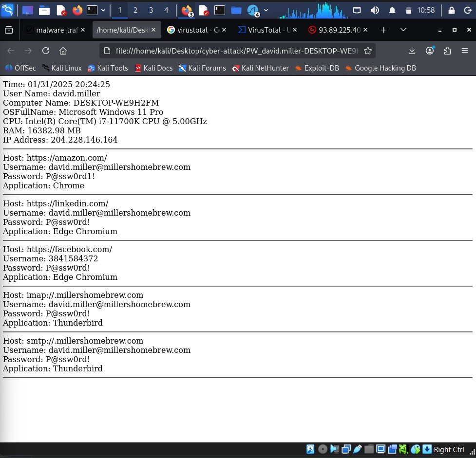Open the Kali Linux bookmark

click(62, 68)
